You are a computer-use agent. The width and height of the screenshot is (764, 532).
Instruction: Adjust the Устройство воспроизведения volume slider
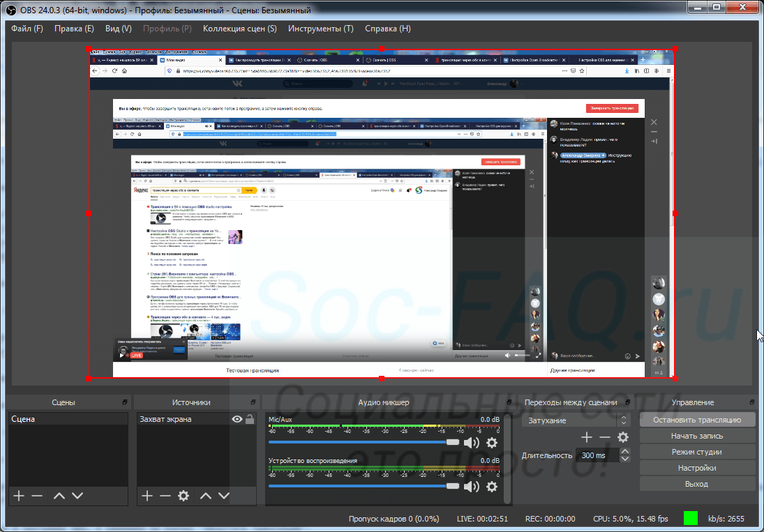[x=364, y=486]
